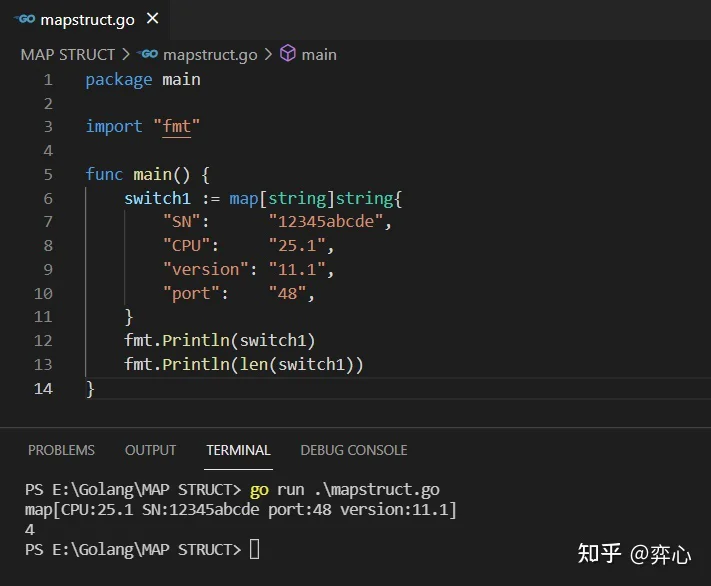This screenshot has height=586, width=711.
Task: Click the Println call on line 12
Action: [x=196, y=341]
